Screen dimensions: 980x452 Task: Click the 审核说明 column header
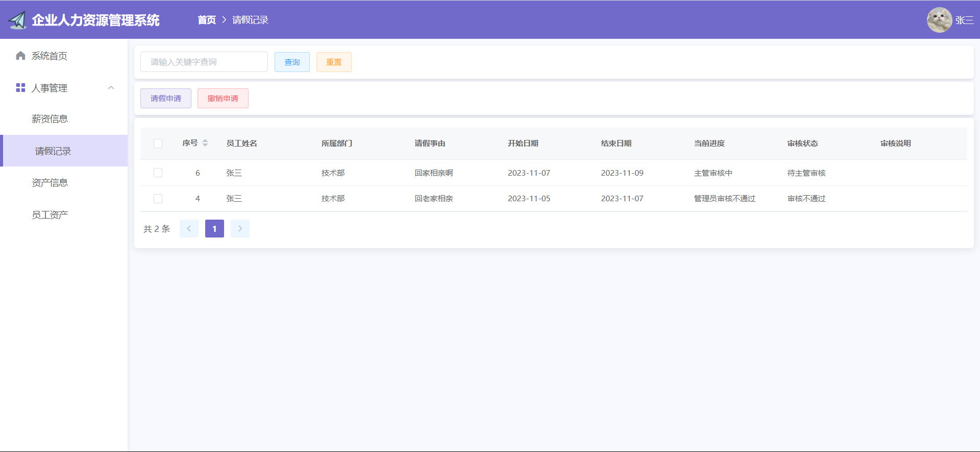click(896, 144)
